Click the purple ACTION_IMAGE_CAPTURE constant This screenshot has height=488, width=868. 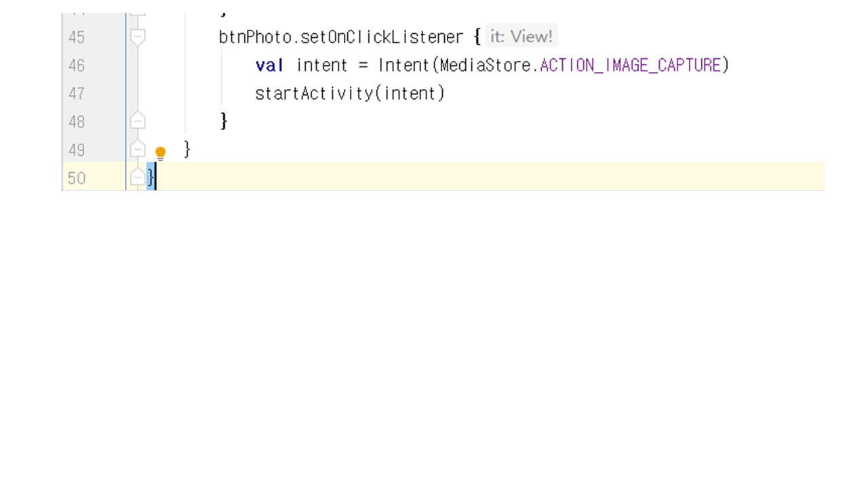pos(630,66)
